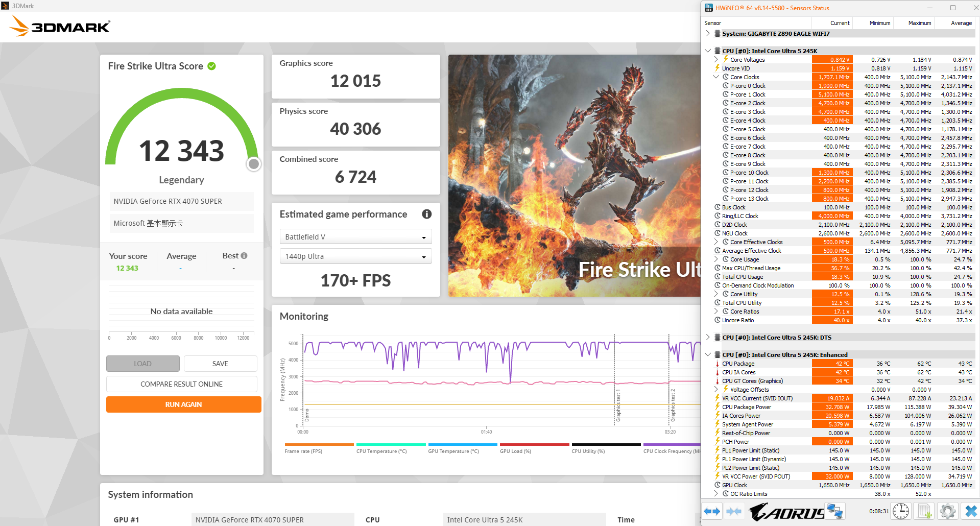Collapse the Intel Core Ultra 5 245K: Enhanced group

(708, 355)
